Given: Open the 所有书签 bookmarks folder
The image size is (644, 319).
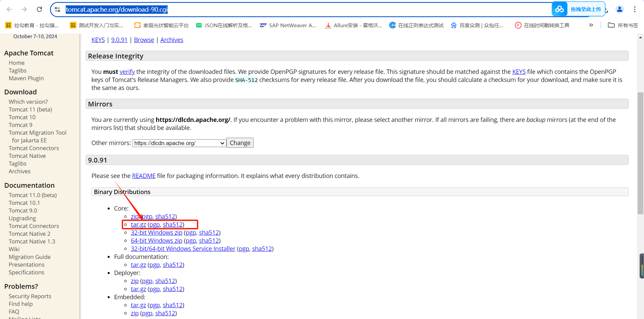Looking at the screenshot, I should (623, 25).
